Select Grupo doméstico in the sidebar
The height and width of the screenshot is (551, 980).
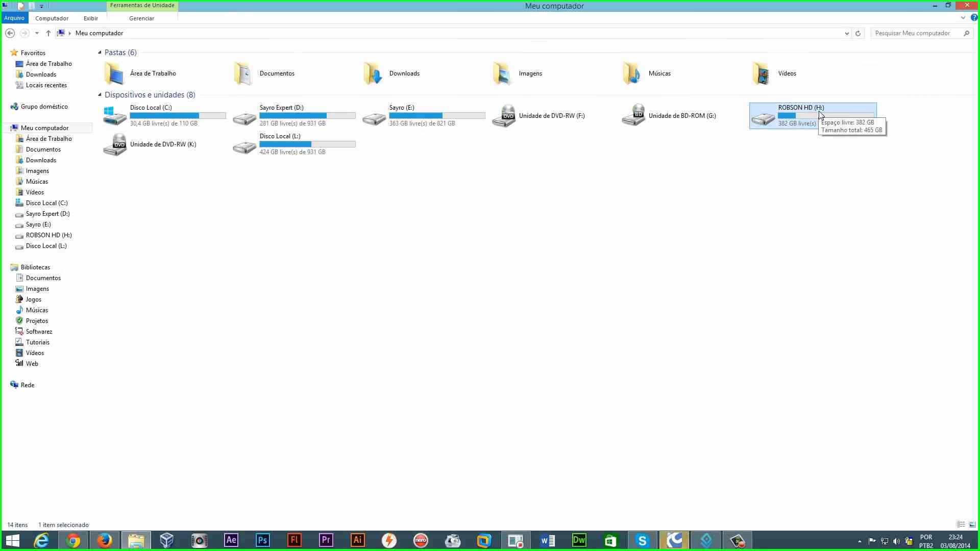(x=44, y=107)
